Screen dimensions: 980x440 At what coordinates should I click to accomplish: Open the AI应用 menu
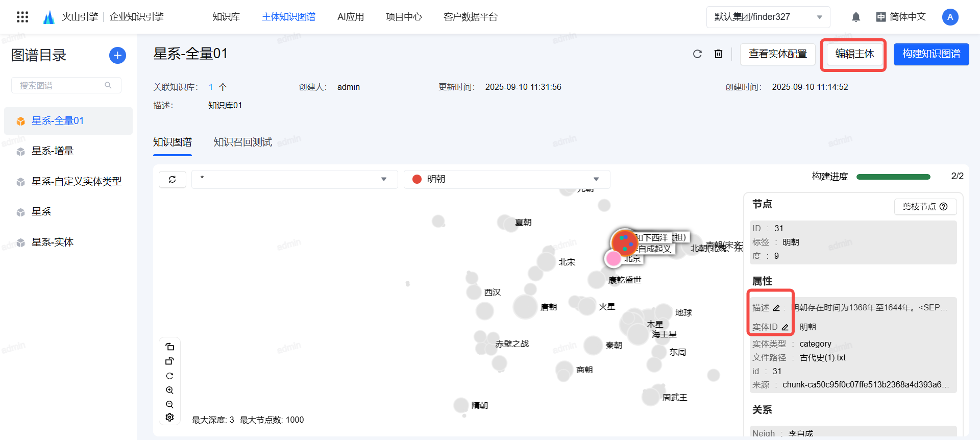click(x=351, y=17)
